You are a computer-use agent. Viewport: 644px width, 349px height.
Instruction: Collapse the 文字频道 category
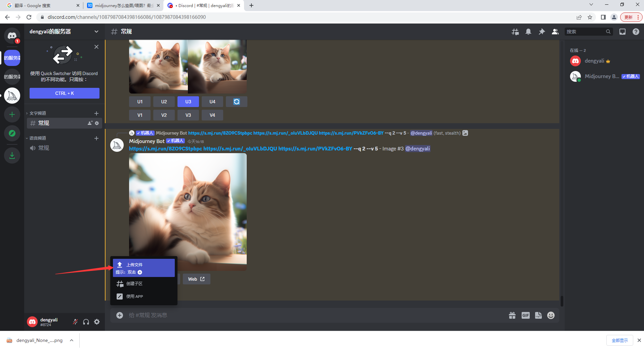(x=38, y=113)
